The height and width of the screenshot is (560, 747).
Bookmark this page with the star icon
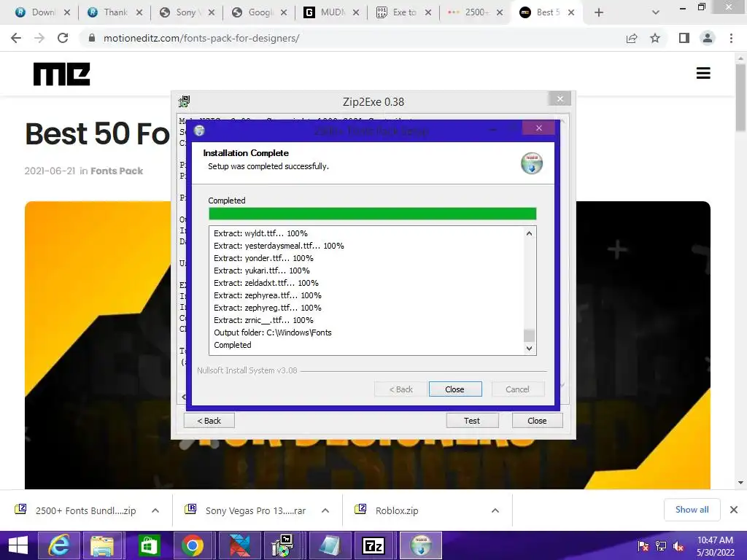(655, 38)
